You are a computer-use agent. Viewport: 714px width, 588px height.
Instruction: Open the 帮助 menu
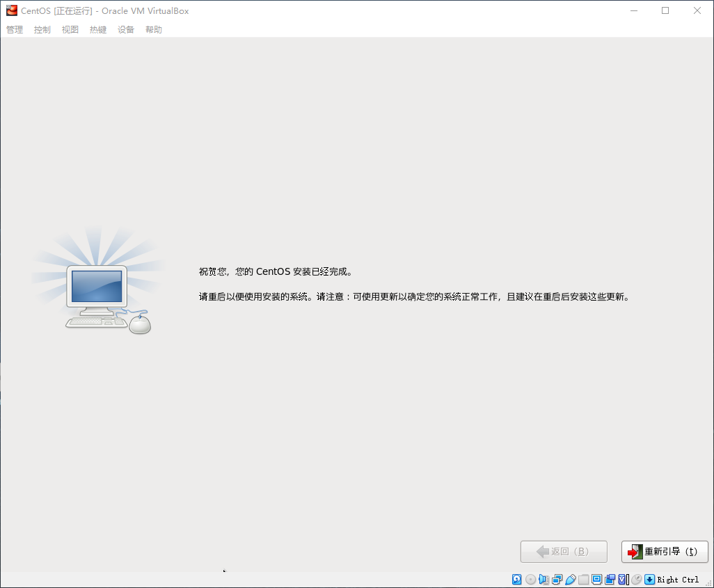point(154,30)
